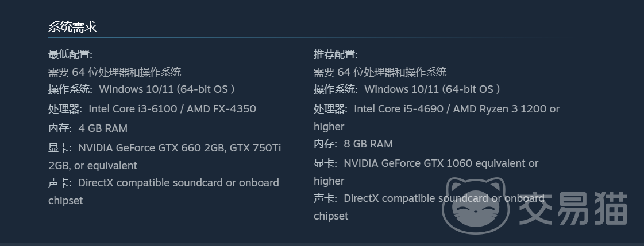
Task: Click the AMD FX-4350 text
Action: click(224, 109)
